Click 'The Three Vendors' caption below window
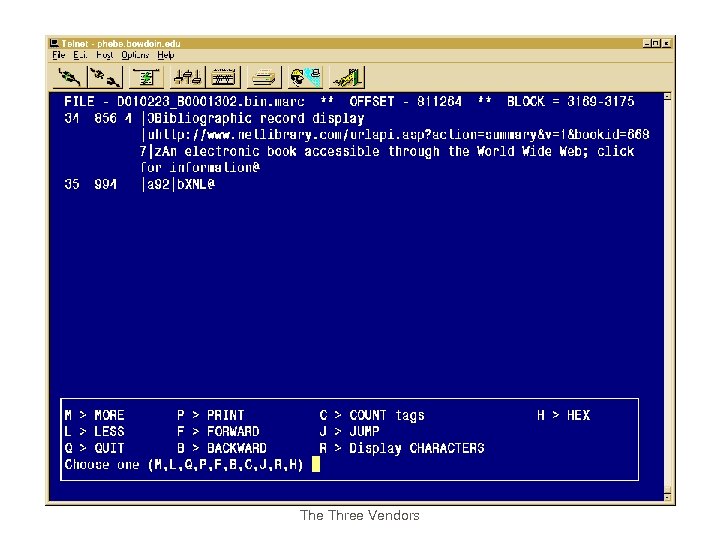720x540 pixels. pyautogui.click(x=360, y=515)
